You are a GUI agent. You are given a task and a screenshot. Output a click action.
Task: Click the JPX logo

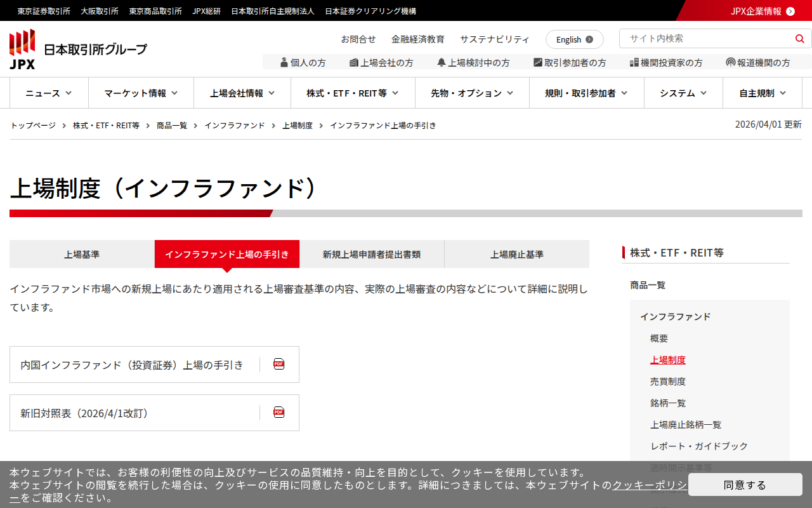22,49
